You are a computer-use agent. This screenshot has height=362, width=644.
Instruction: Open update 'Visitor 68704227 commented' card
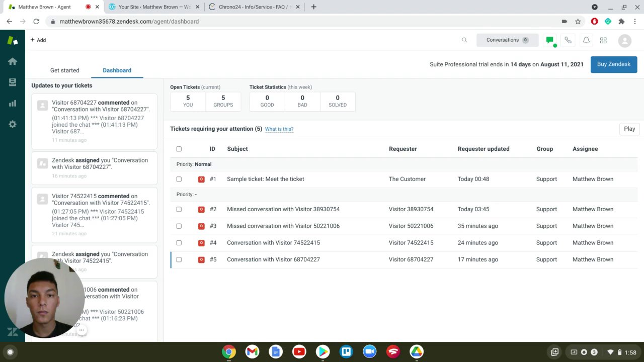tap(94, 121)
